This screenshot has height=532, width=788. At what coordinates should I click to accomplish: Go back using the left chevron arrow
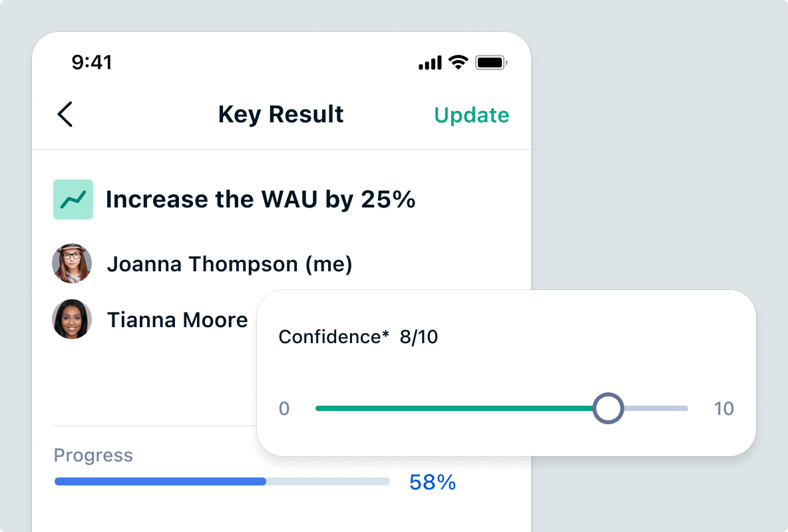65,114
